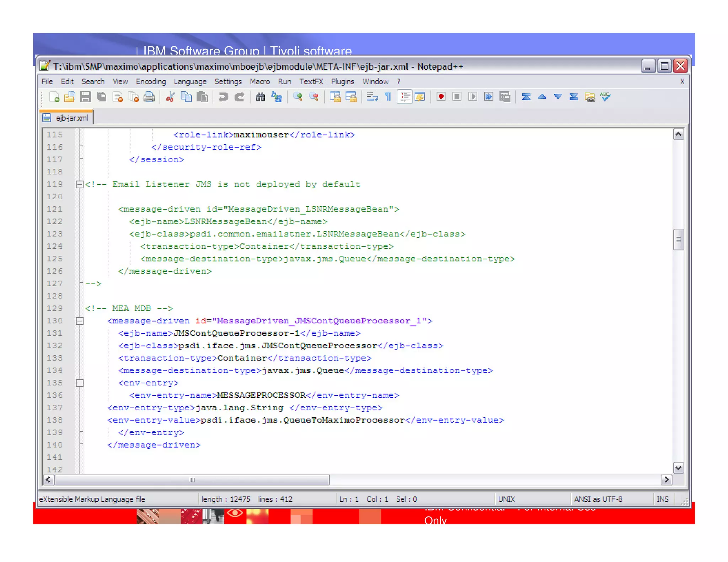The width and height of the screenshot is (728, 562).
Task: Toggle the Show Indent Guide button
Action: click(405, 97)
